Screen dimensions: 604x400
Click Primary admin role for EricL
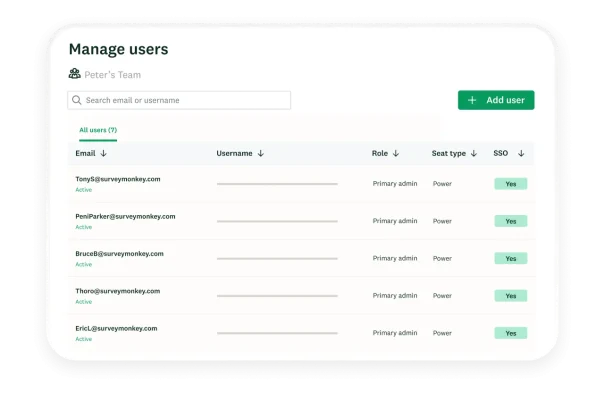click(395, 333)
